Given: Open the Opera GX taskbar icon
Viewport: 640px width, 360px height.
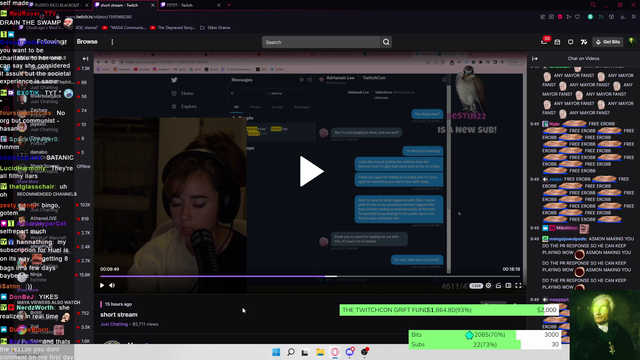Looking at the screenshot, I should [335, 352].
